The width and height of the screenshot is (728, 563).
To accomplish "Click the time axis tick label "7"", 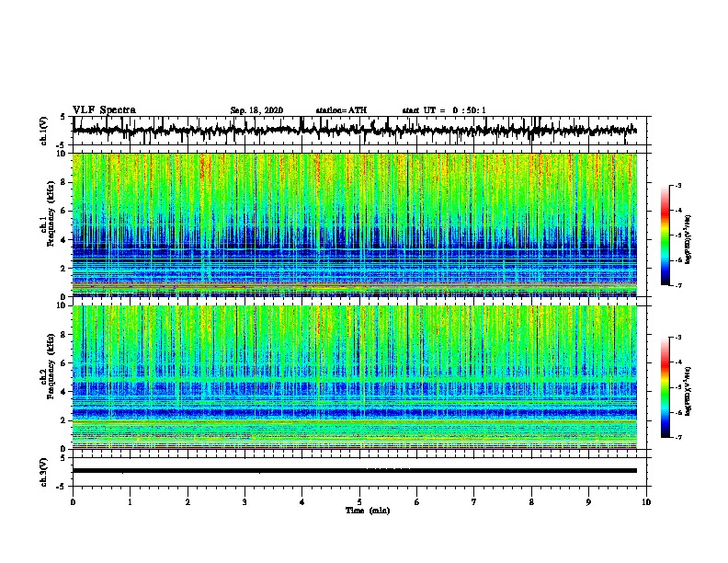I will [x=474, y=502].
